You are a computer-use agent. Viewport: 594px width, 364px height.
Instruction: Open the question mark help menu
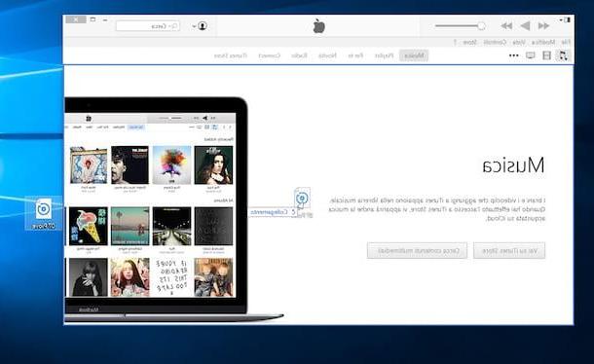455,42
